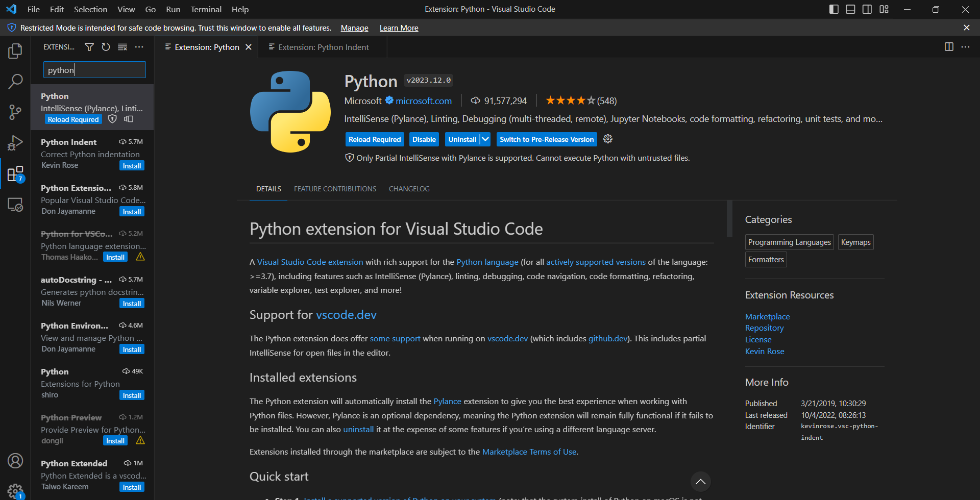Open the Extensions view more actions menu
This screenshot has width=980, height=500.
(139, 47)
